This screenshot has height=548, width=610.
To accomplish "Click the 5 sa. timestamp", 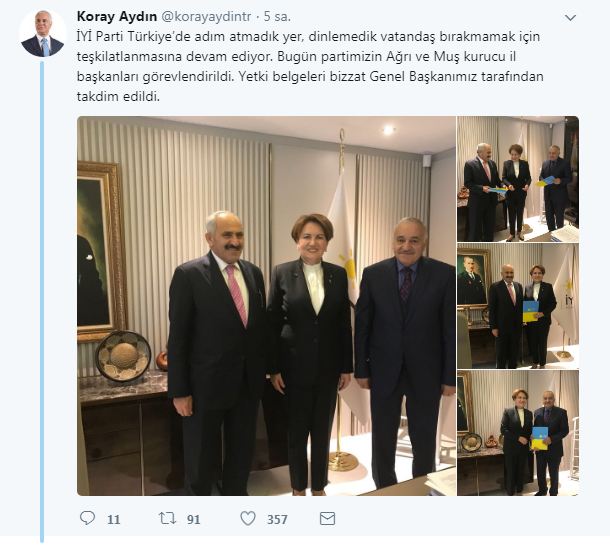I will pos(277,17).
